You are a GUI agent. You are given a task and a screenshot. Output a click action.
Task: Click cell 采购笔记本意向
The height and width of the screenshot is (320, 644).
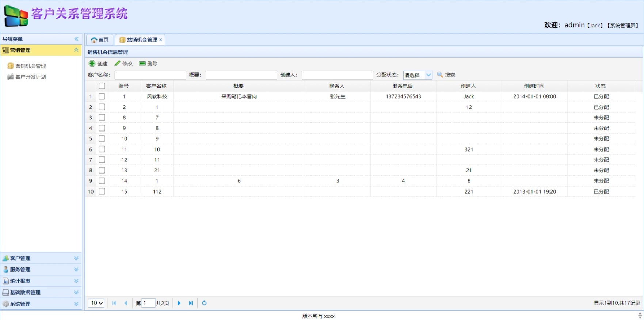click(239, 96)
